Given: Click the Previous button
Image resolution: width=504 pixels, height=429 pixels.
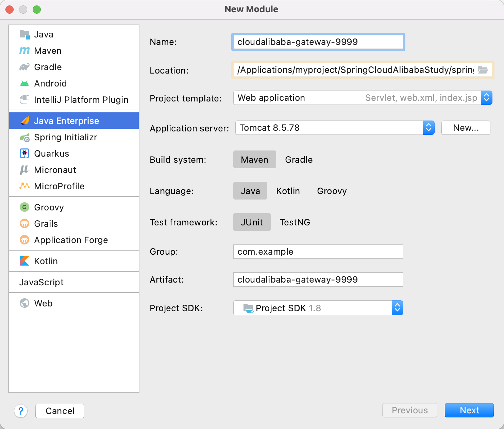Looking at the screenshot, I should pyautogui.click(x=410, y=410).
